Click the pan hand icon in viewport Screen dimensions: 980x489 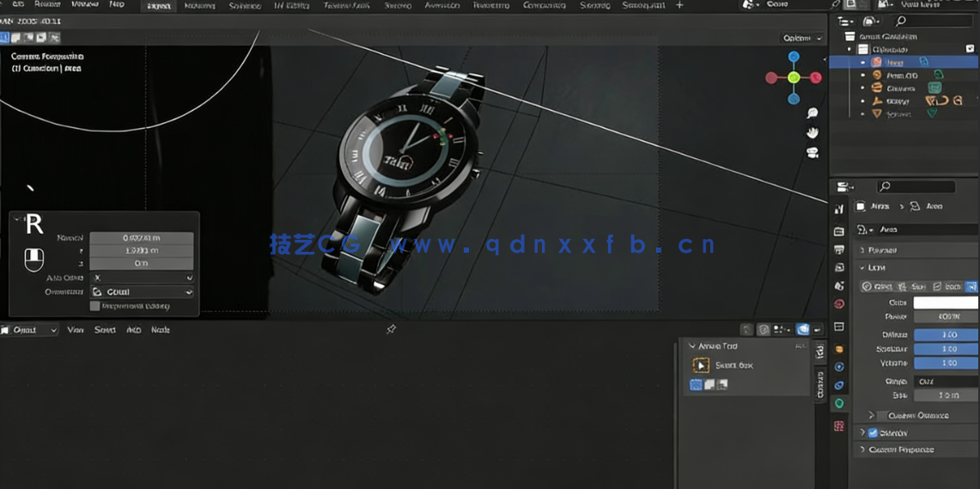click(x=813, y=132)
